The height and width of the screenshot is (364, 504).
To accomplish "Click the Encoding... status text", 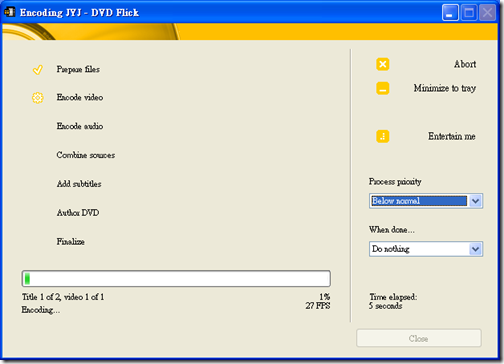I will coord(41,310).
